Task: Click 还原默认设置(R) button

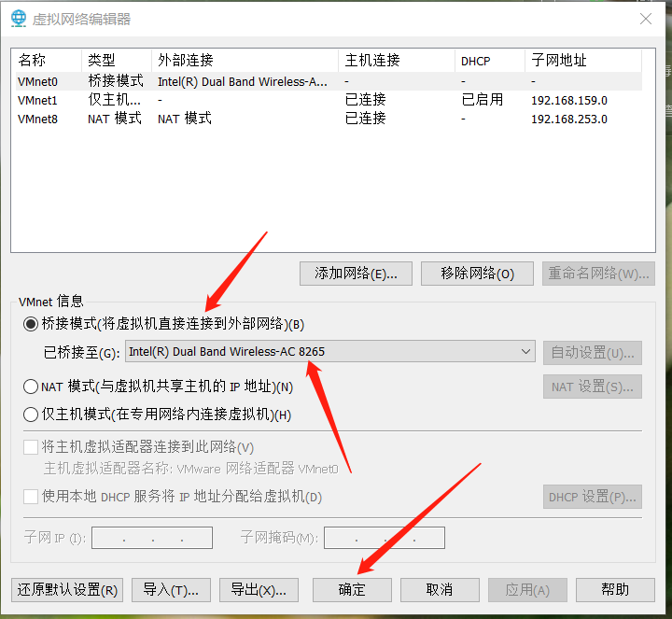Action: pyautogui.click(x=67, y=590)
